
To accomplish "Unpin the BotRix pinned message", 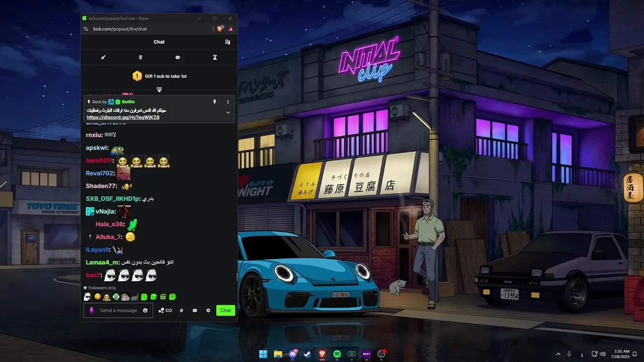I will pos(214,102).
